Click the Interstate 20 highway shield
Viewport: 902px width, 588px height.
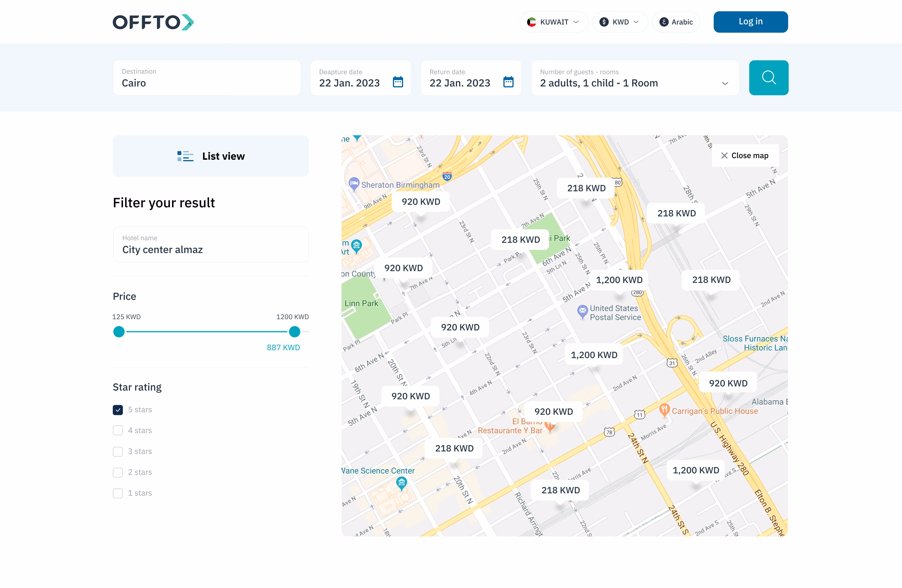click(447, 176)
